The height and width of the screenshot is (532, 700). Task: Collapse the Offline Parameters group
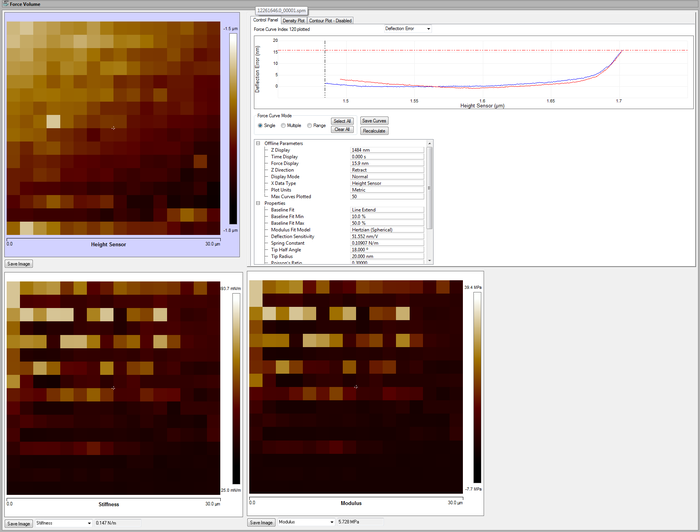tap(259, 143)
